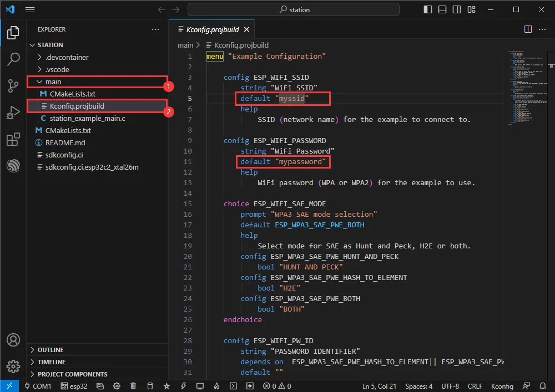
Task: Open the Source Control view
Action: click(13, 85)
